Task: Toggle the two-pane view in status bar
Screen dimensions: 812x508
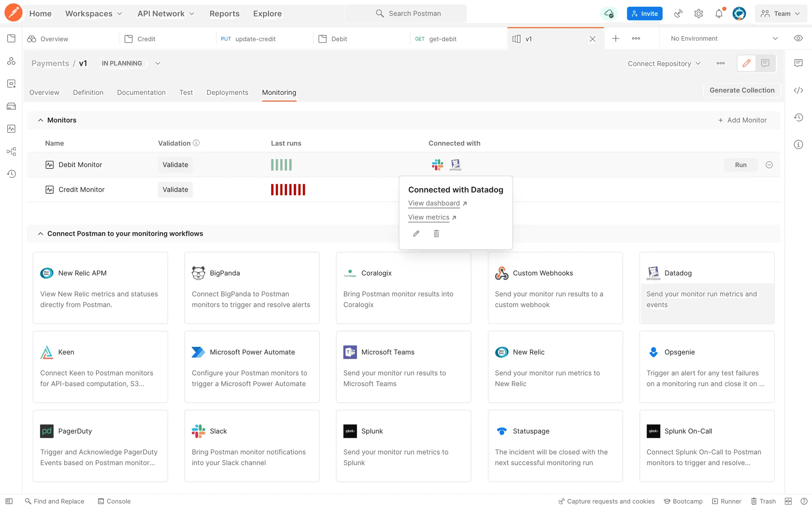Action: (788, 501)
